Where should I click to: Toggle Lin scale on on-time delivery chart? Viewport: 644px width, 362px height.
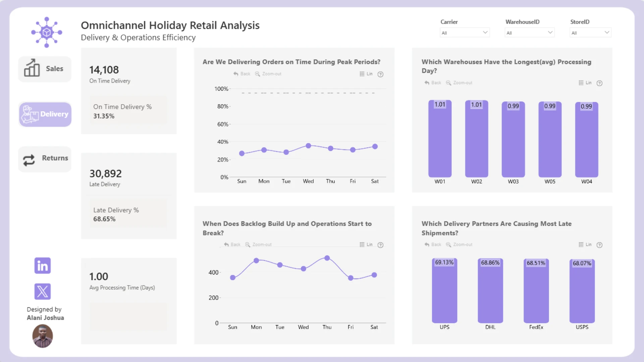coord(366,74)
